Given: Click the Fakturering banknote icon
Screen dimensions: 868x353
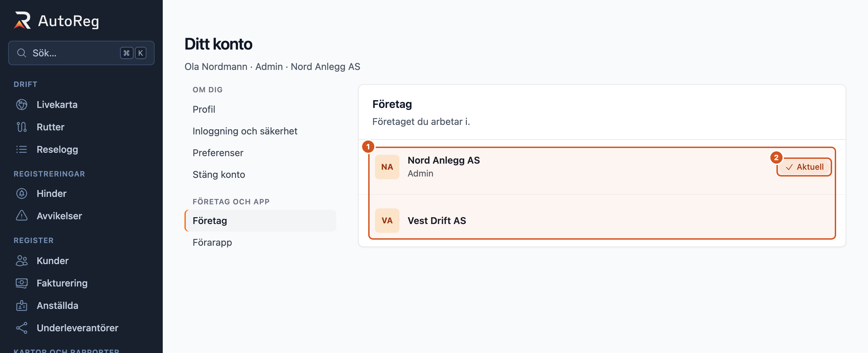Looking at the screenshot, I should coord(22,283).
